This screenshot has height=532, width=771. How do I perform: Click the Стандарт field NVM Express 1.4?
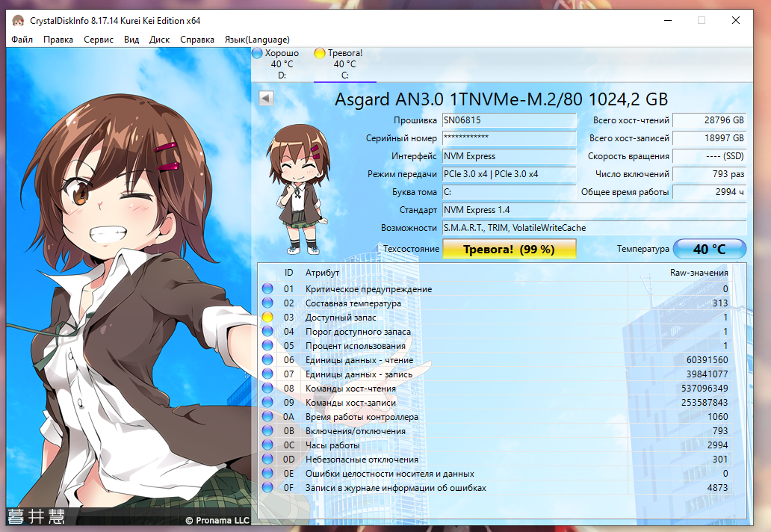click(x=594, y=209)
